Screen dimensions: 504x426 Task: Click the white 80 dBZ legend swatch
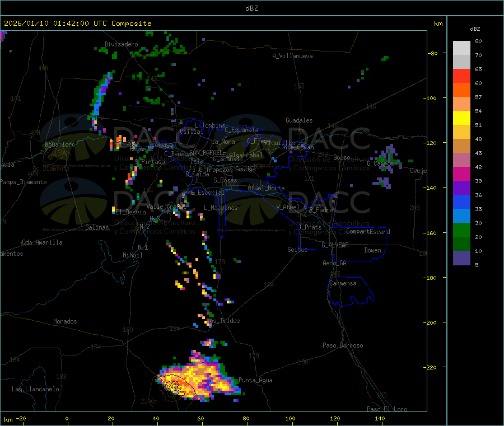click(x=461, y=48)
